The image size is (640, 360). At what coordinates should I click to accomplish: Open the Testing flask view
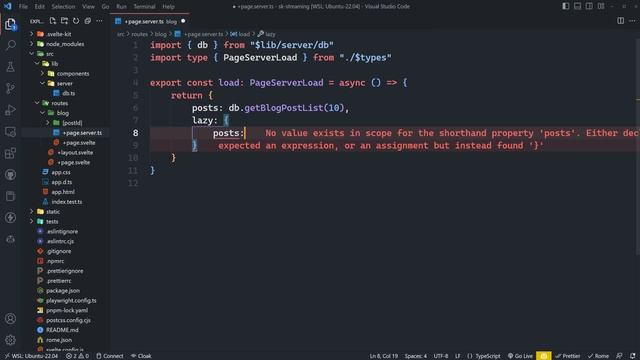(11, 67)
